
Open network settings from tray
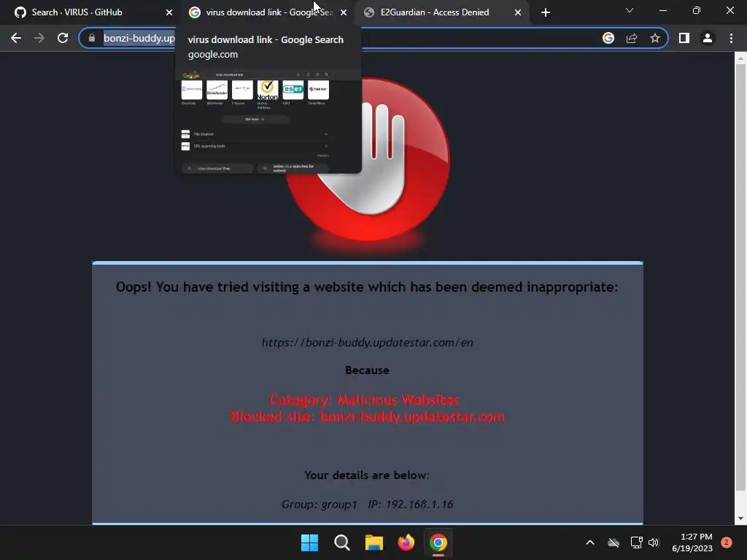point(636,542)
